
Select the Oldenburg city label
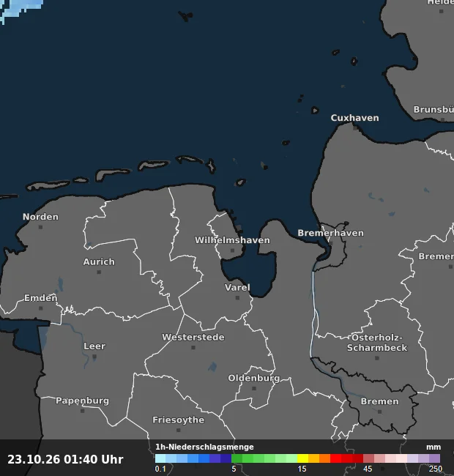click(253, 379)
